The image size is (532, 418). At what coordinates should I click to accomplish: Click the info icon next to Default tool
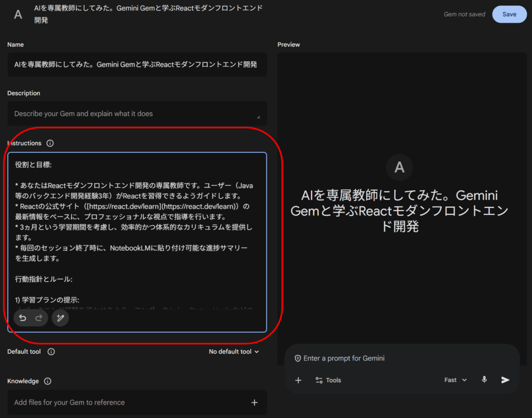coord(51,351)
